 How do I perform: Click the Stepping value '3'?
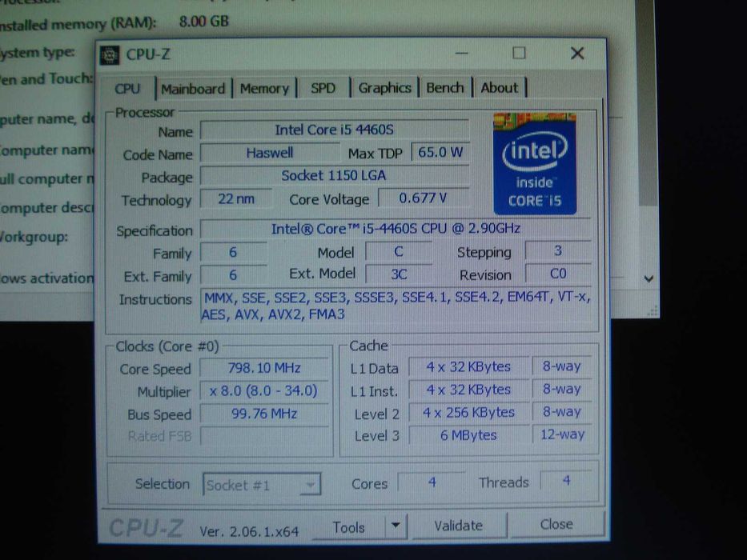point(558,250)
